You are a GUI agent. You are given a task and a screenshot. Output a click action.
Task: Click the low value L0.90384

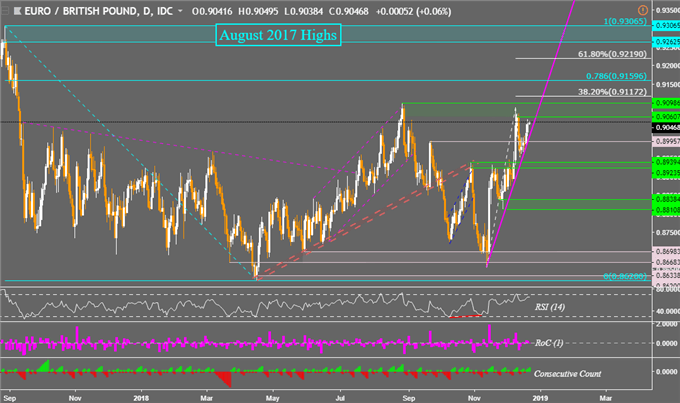[304, 11]
